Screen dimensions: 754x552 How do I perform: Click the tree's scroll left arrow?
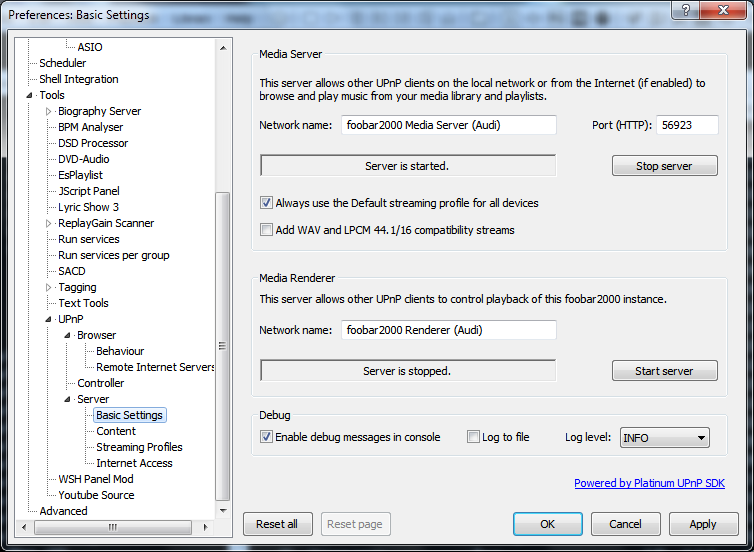24,527
